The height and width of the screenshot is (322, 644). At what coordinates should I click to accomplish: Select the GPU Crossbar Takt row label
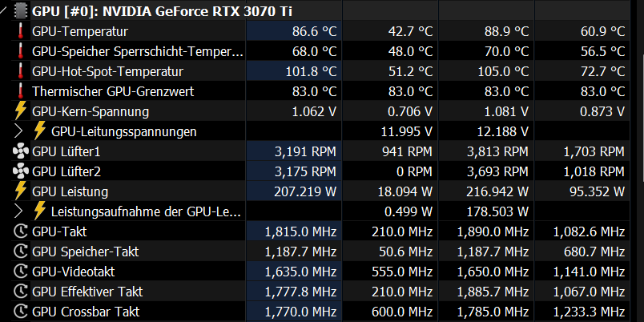click(86, 312)
